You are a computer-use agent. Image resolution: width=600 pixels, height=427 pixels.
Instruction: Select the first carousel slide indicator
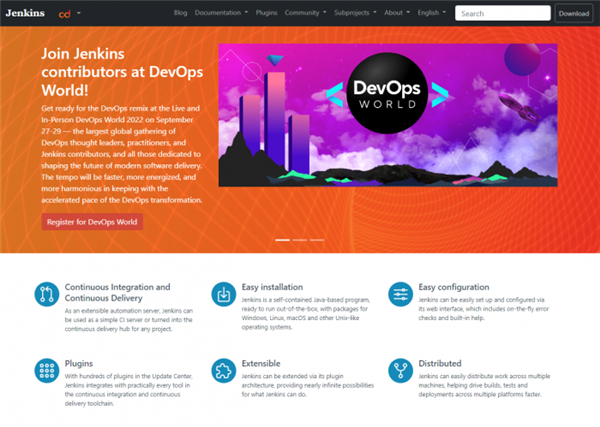tap(282, 240)
